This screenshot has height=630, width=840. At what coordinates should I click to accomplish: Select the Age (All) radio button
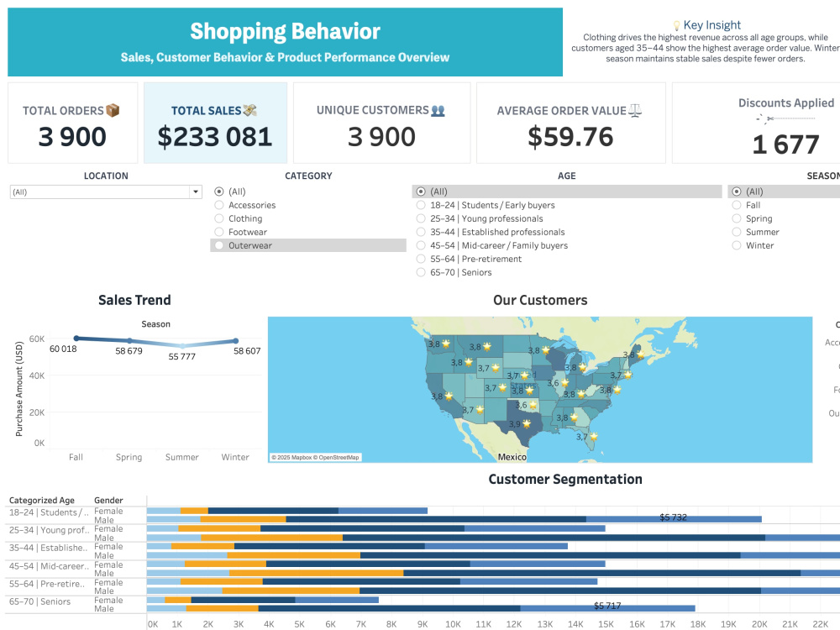click(x=421, y=192)
